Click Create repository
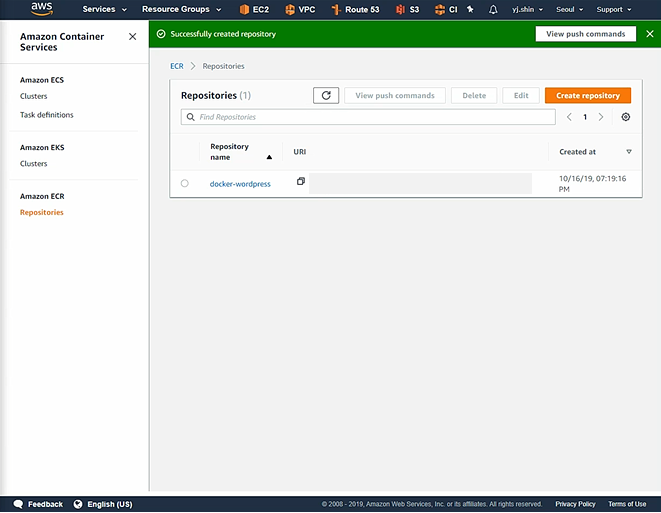 [588, 96]
